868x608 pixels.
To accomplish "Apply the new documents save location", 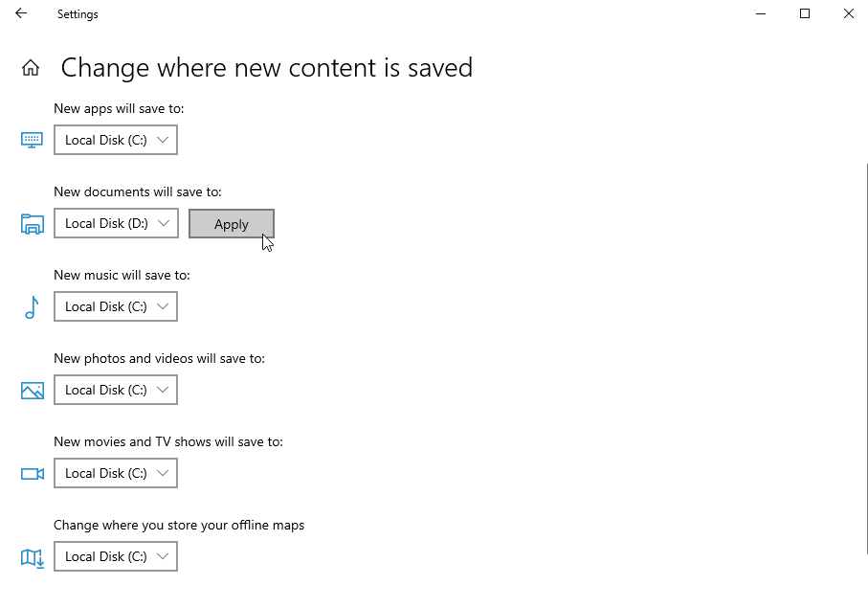I will 232,224.
